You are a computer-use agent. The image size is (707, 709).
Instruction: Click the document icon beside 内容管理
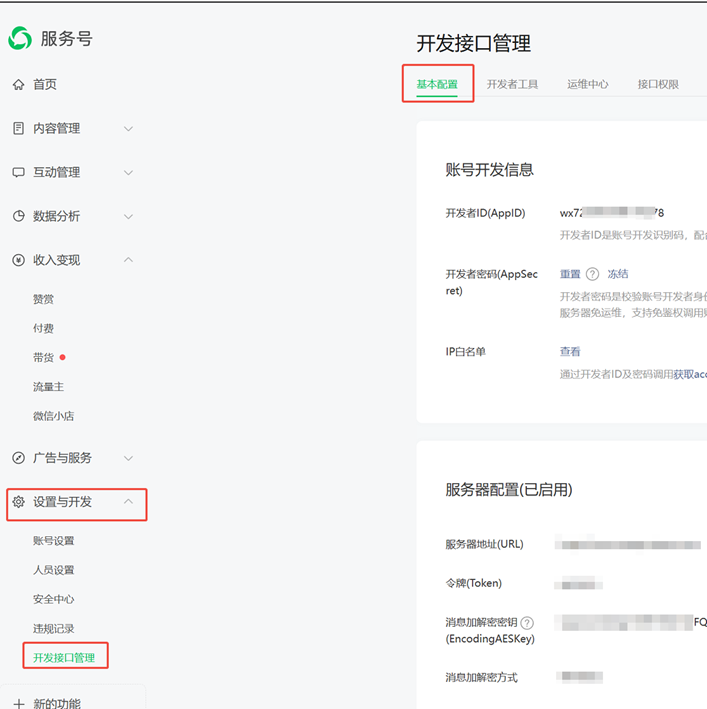19,128
